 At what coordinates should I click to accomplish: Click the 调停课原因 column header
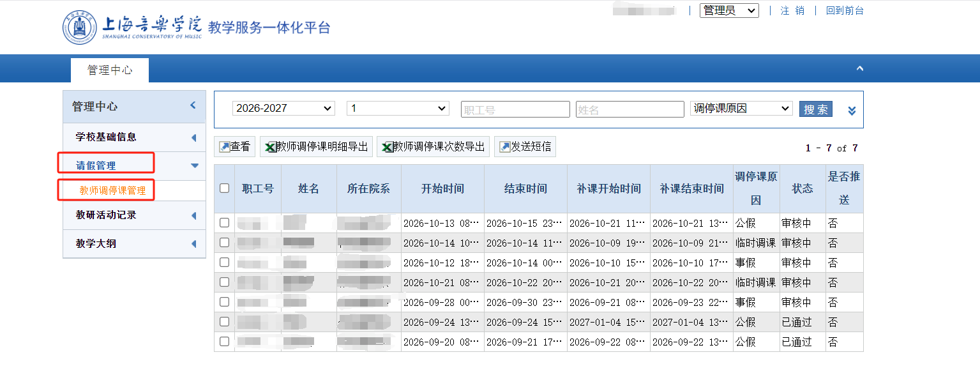pos(756,188)
